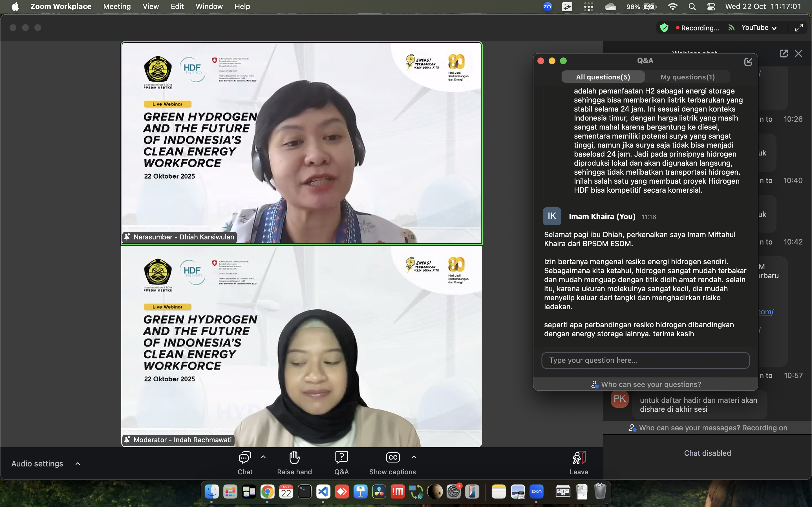
Task: Click the Leave meeting icon
Action: (579, 458)
